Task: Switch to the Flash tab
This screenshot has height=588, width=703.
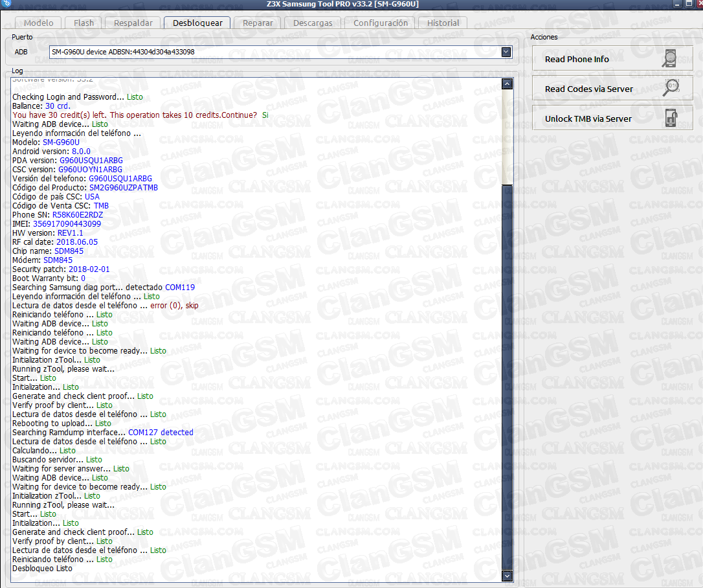Action: [84, 23]
